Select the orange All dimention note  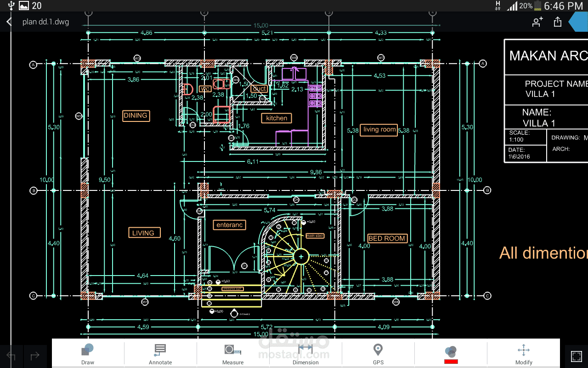click(543, 253)
